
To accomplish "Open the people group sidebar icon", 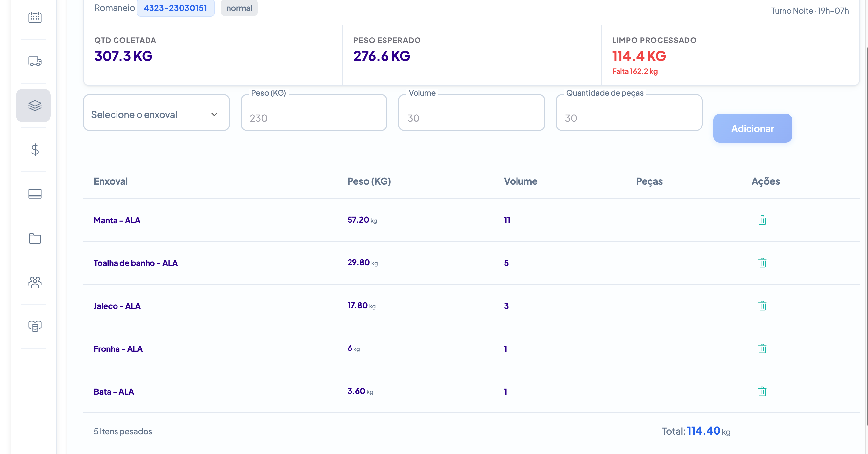I will 35,282.
